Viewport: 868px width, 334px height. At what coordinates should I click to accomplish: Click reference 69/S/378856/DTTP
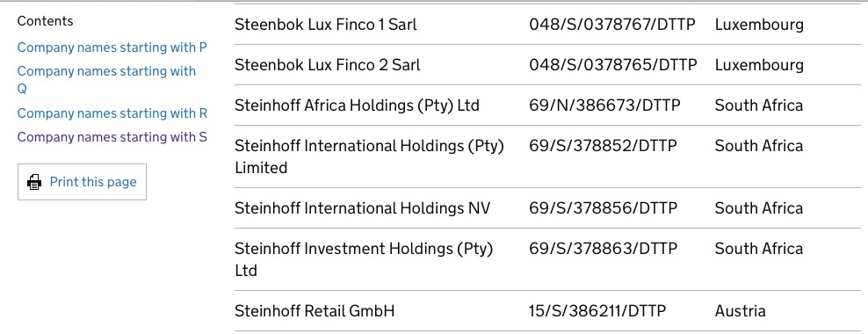click(604, 208)
